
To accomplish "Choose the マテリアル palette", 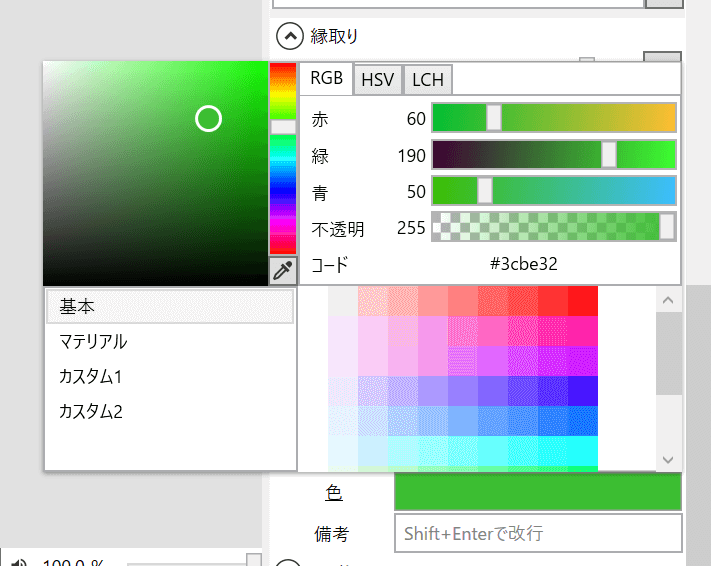I will pyautogui.click(x=170, y=342).
